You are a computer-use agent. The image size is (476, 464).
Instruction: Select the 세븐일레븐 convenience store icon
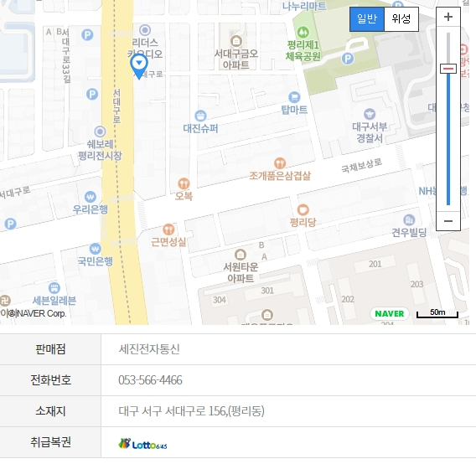pyautogui.click(x=54, y=287)
